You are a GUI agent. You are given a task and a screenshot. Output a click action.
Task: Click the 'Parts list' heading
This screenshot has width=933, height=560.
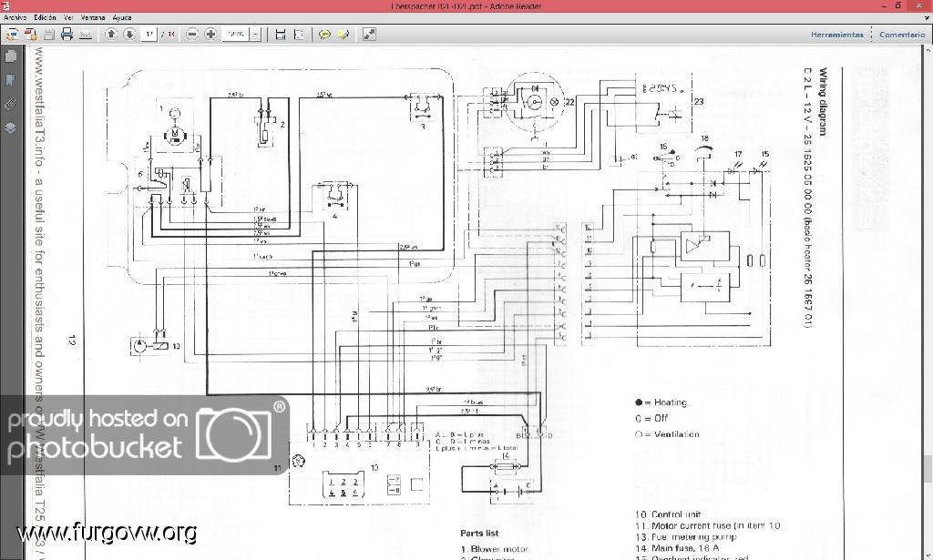pos(479,534)
